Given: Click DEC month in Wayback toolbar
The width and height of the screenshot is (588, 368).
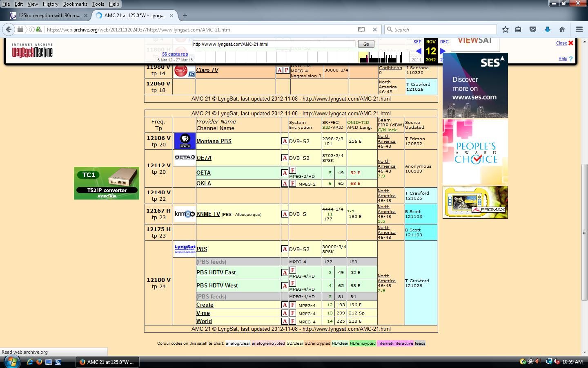Looking at the screenshot, I should pos(444,42).
